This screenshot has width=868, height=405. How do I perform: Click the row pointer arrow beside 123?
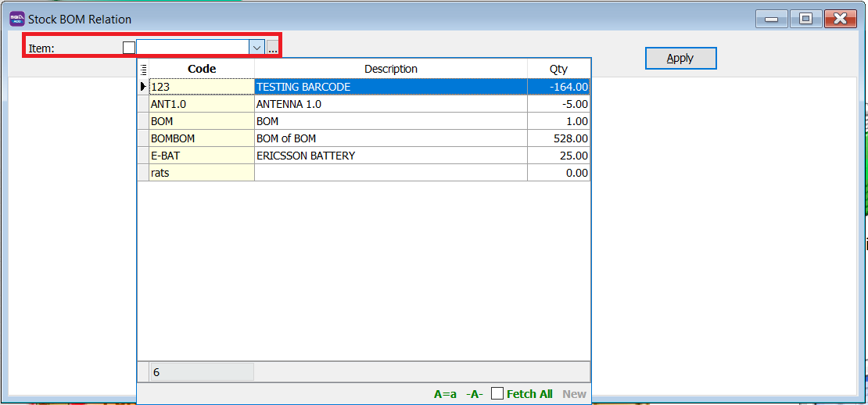[x=143, y=87]
